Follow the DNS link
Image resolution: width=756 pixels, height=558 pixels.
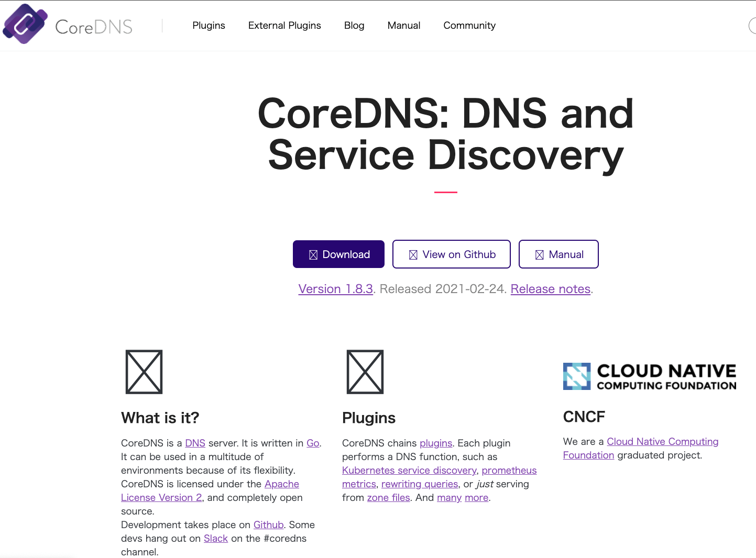195,443
